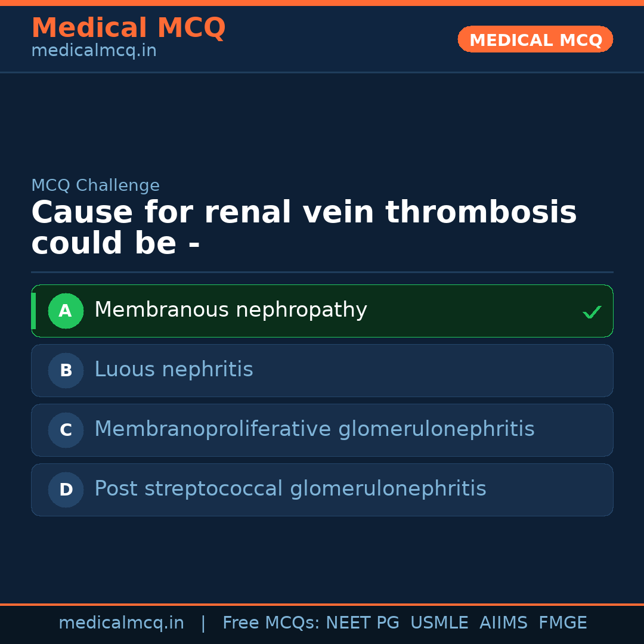Click FMGE in footer

(562, 623)
